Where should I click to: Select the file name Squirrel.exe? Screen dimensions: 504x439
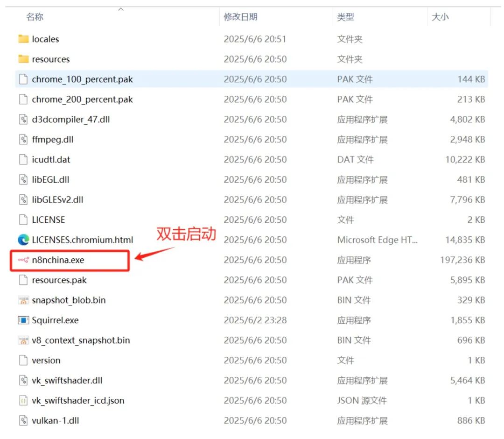click(55, 320)
